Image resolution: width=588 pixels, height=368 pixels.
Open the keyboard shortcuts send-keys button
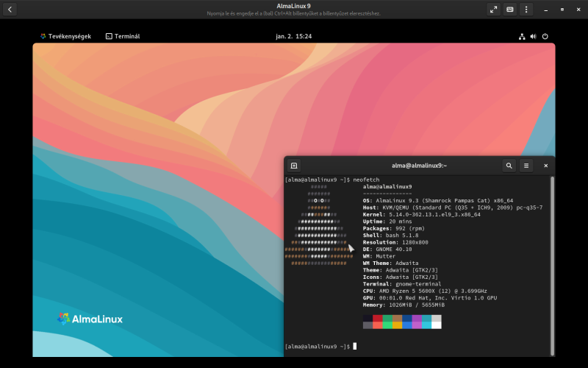coord(509,10)
